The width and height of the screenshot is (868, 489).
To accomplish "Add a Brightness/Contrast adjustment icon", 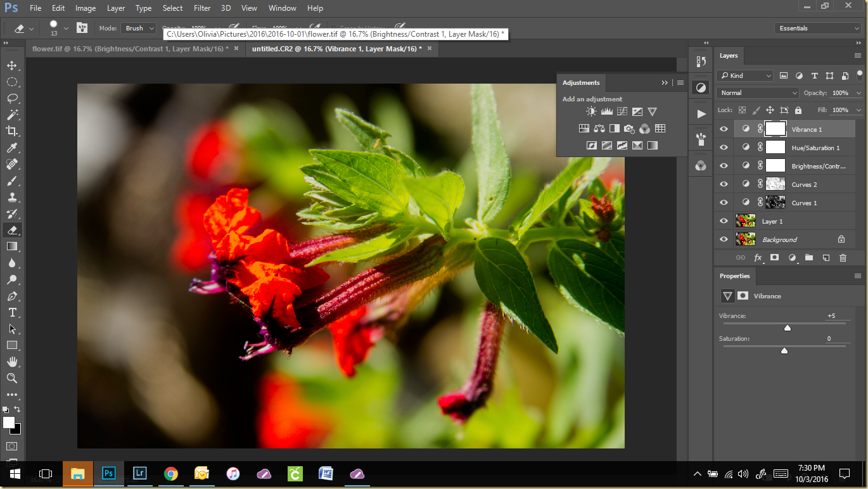I will pos(591,111).
